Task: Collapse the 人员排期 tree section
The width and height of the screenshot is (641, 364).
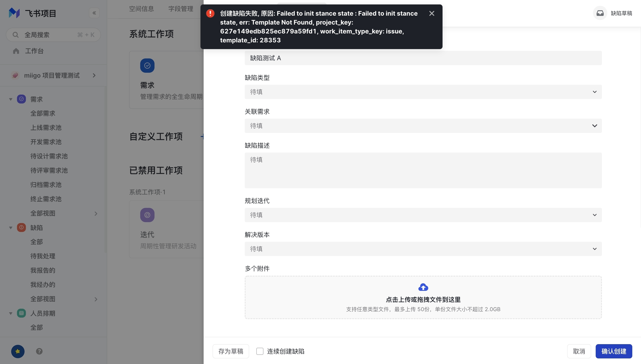Action: pos(11,313)
